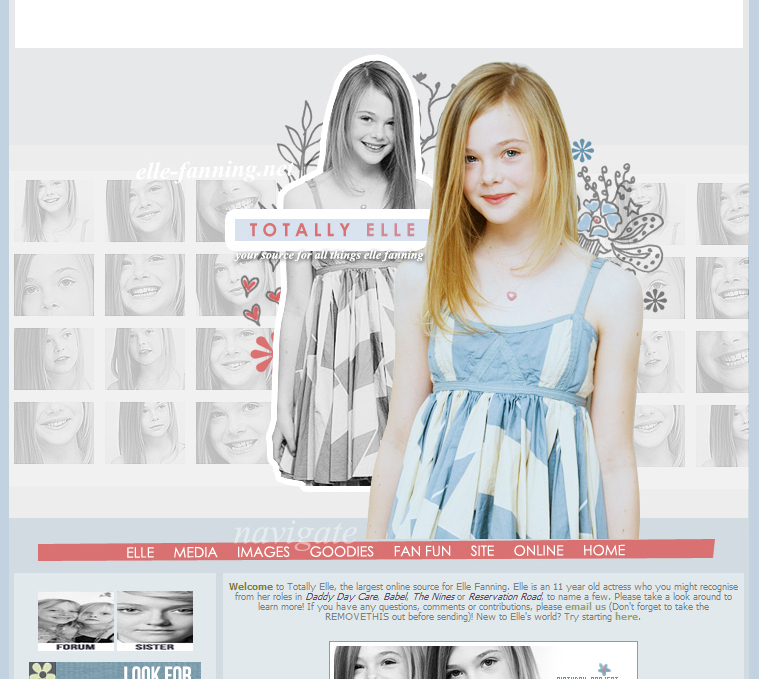
Task: Click the 'here' starting link
Action: [626, 617]
